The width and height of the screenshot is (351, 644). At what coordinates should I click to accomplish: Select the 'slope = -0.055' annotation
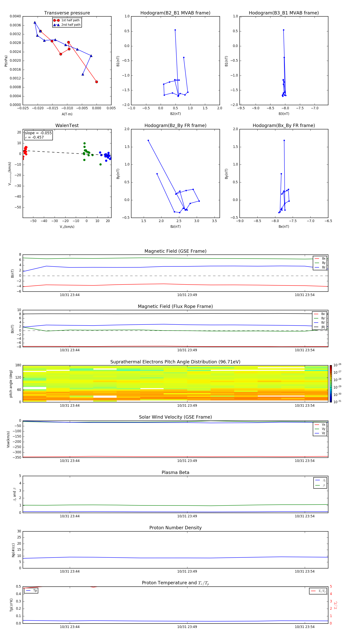pos(38,133)
